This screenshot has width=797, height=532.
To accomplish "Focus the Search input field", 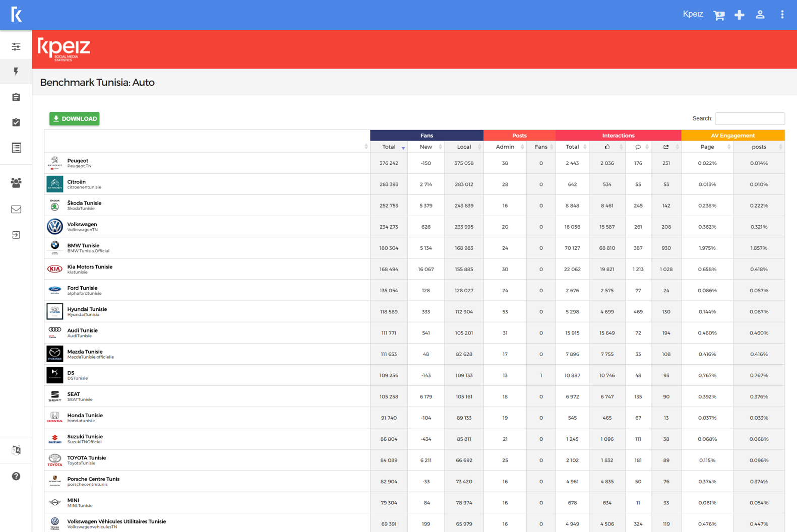I will (750, 118).
